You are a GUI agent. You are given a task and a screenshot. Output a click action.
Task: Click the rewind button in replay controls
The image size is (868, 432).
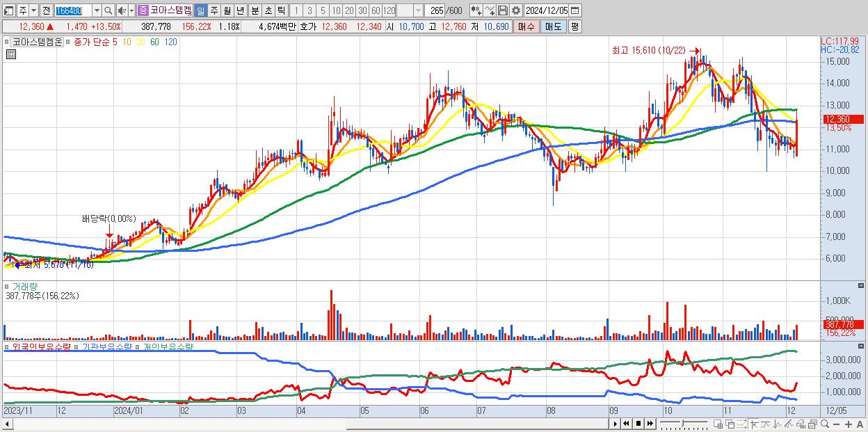coord(626,424)
